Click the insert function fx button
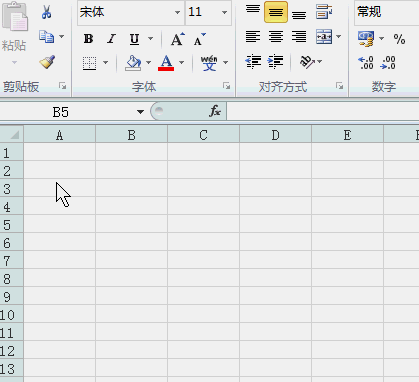Viewport: 419px width, 382px height. coord(215,111)
